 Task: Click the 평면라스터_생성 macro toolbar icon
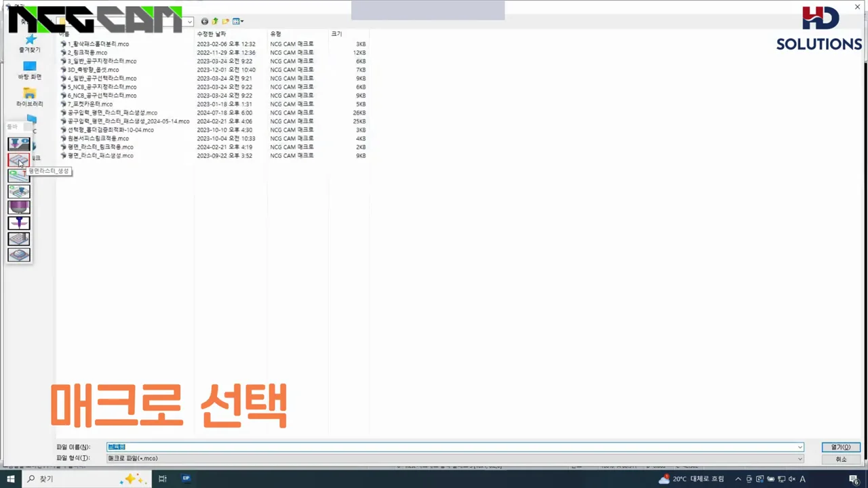pyautogui.click(x=19, y=160)
